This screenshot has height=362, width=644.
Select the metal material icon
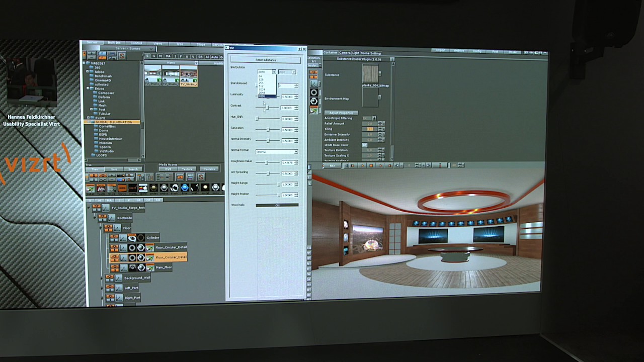coord(205,188)
